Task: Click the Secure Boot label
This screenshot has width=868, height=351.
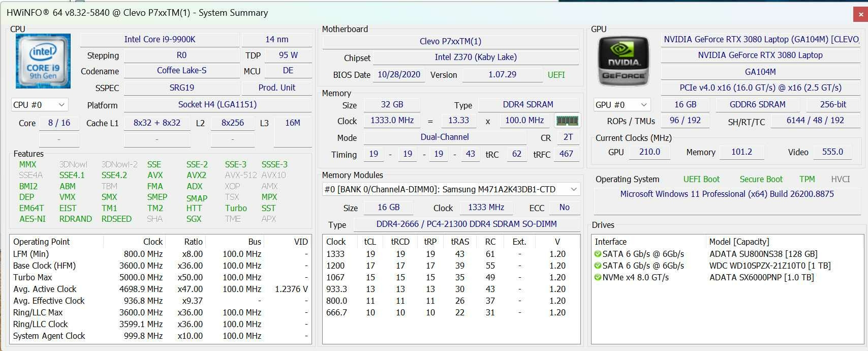Action: point(761,179)
